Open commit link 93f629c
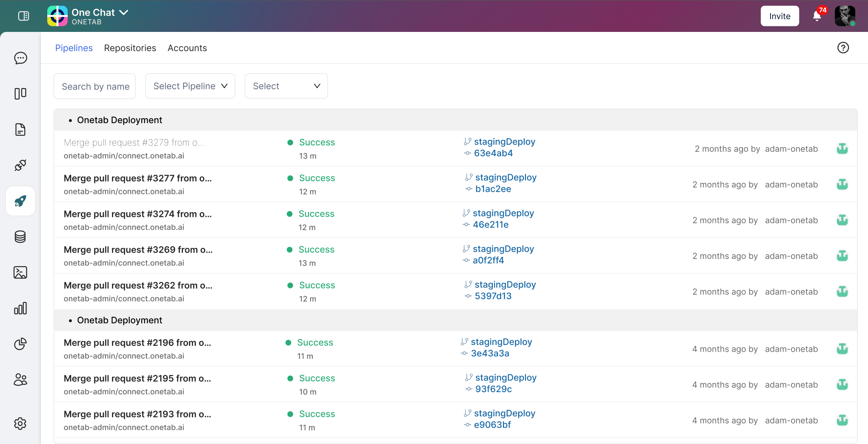Viewport: 868px width, 444px height. tap(494, 389)
